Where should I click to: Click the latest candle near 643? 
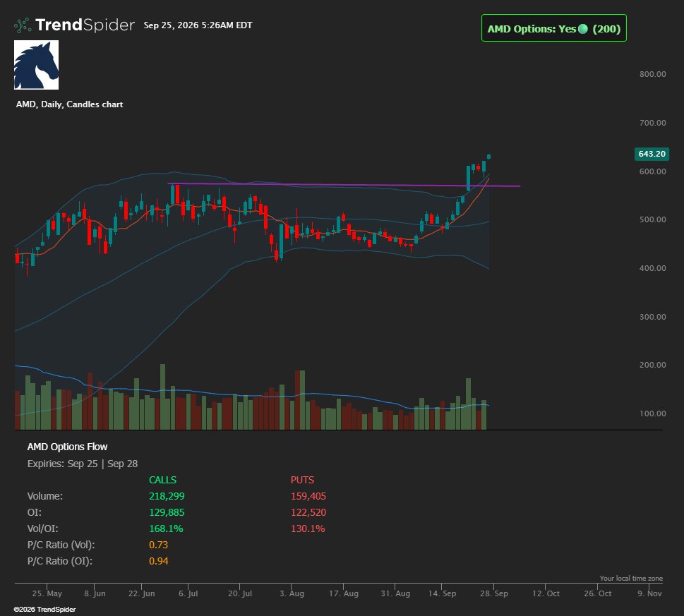click(x=489, y=157)
